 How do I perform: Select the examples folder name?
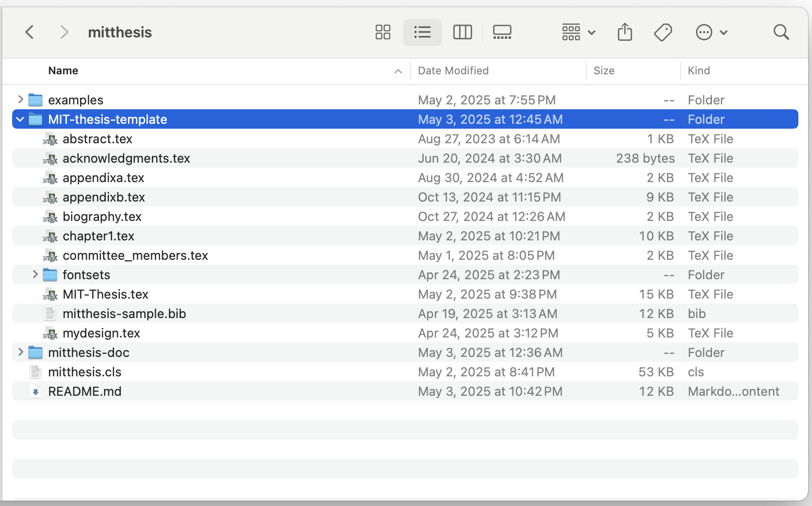point(76,100)
